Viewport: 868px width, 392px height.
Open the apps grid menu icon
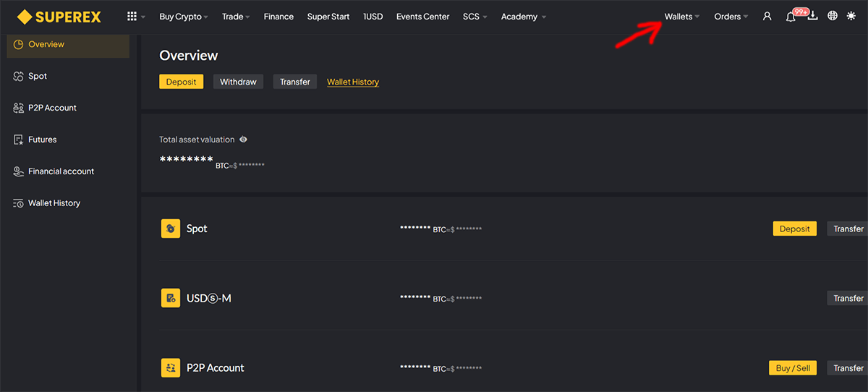[x=132, y=16]
